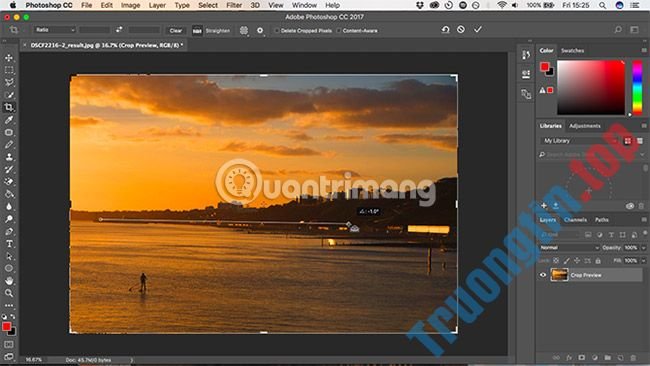Select the Paint Bucket tool

[x=9, y=194]
